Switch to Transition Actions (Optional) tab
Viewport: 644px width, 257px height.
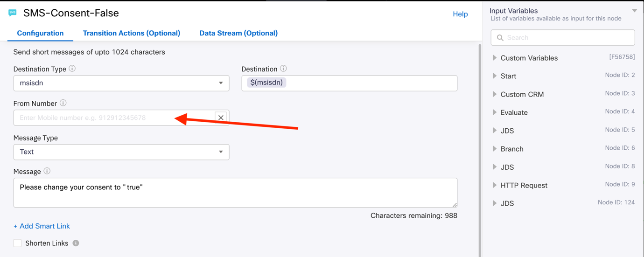(x=132, y=33)
